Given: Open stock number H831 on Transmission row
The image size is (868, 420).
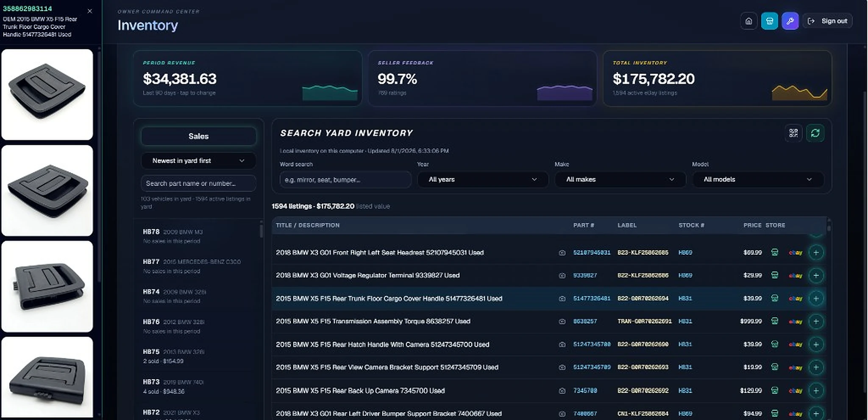Looking at the screenshot, I should [x=685, y=321].
